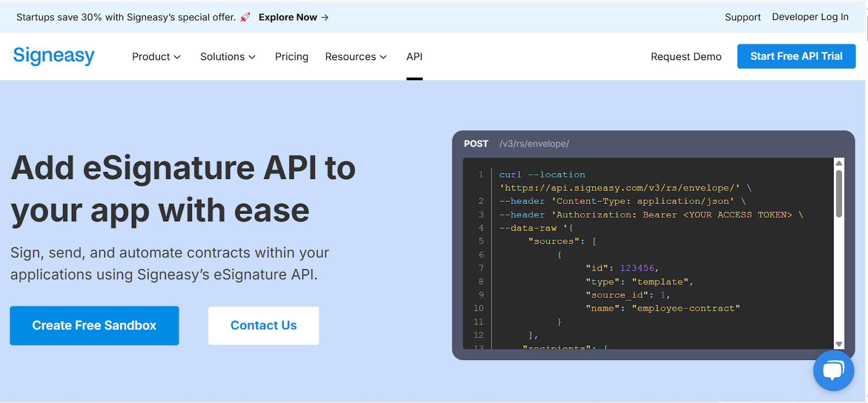This screenshot has width=868, height=403.
Task: Click the rocket icon in promo banner
Action: pos(245,17)
